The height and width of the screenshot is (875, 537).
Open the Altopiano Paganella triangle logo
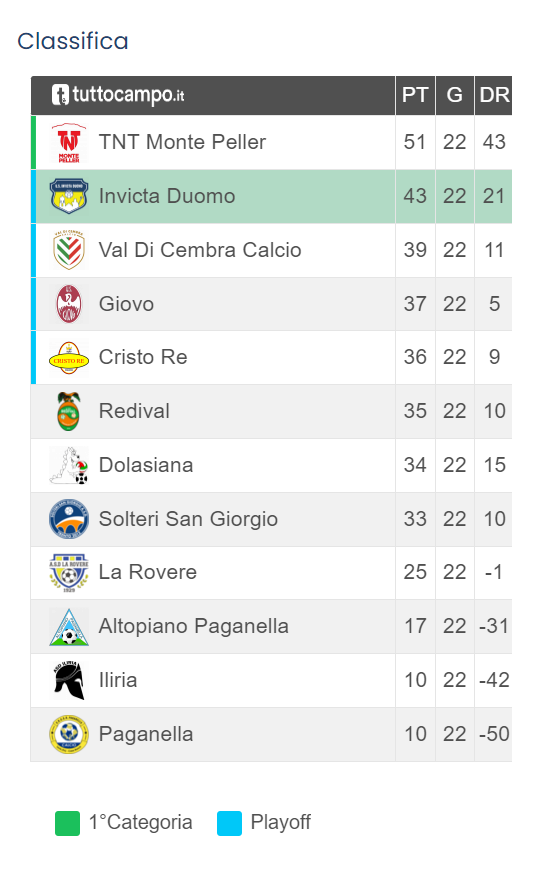click(69, 627)
